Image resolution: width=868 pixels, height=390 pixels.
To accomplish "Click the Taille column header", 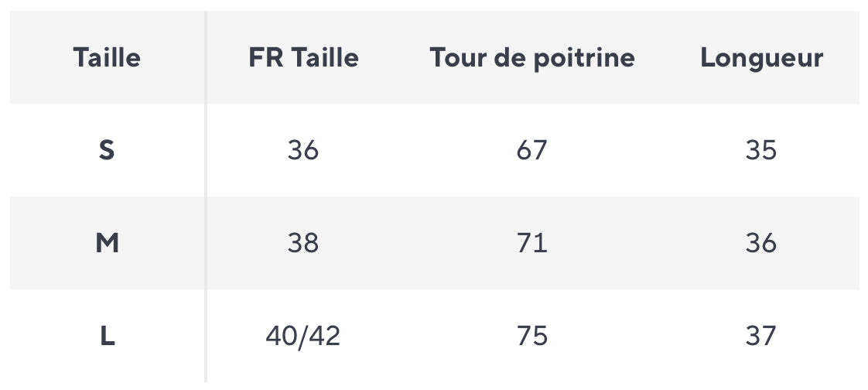I will coord(107,57).
